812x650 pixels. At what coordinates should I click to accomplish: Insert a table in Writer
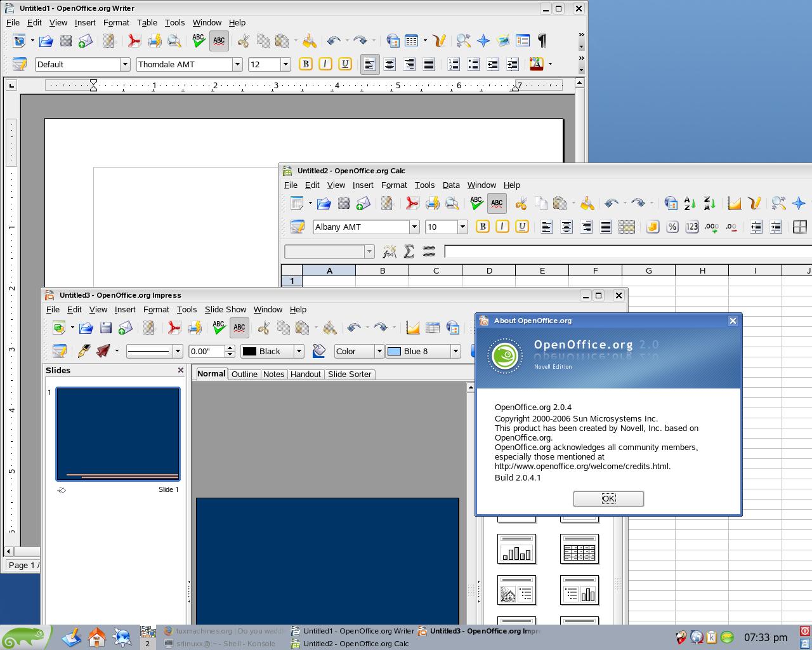pos(412,41)
